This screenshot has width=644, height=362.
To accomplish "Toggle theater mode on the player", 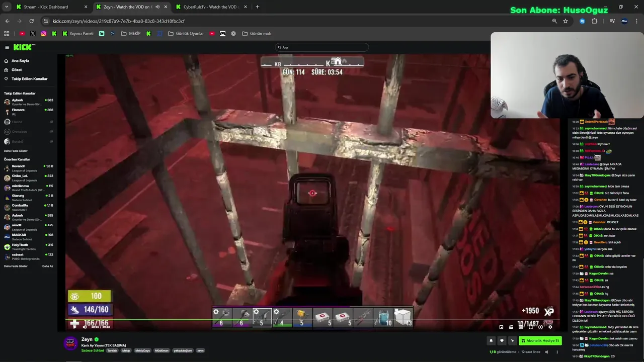I will point(521,327).
